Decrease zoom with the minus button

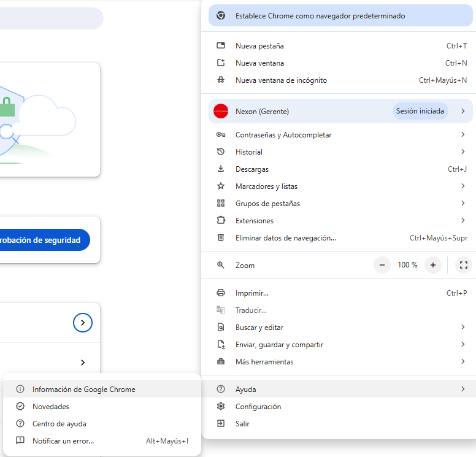pos(382,265)
